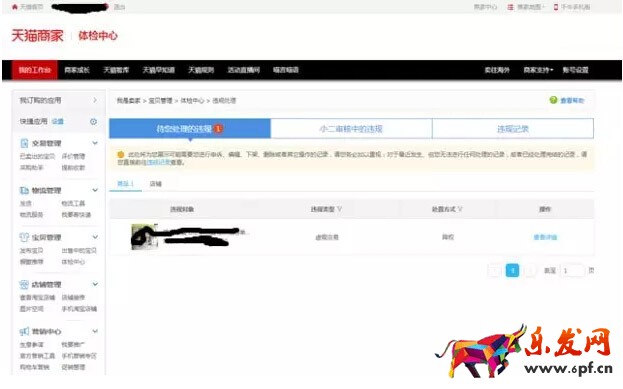Collapse the 店铺管理 section chevron
The width and height of the screenshot is (623, 389).
click(x=95, y=284)
